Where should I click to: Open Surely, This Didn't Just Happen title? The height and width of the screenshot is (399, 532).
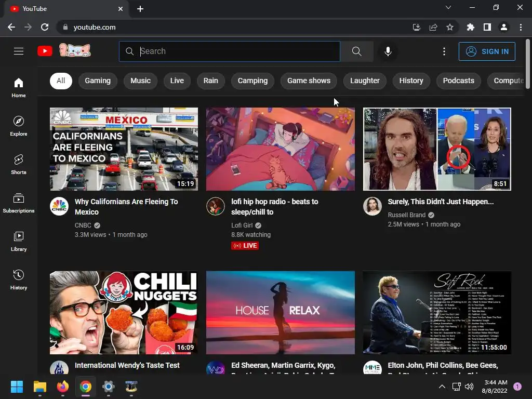tap(441, 202)
